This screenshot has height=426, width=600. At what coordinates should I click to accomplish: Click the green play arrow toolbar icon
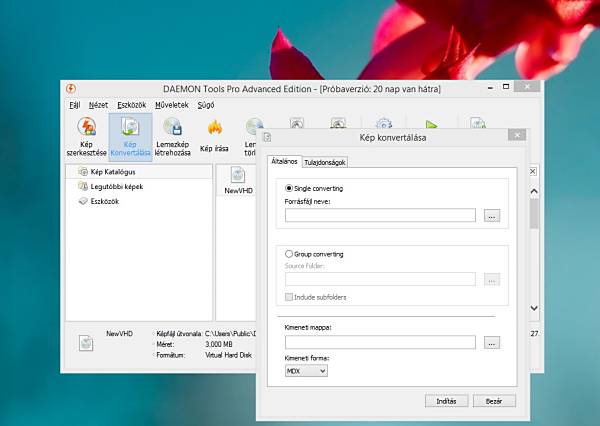point(431,124)
